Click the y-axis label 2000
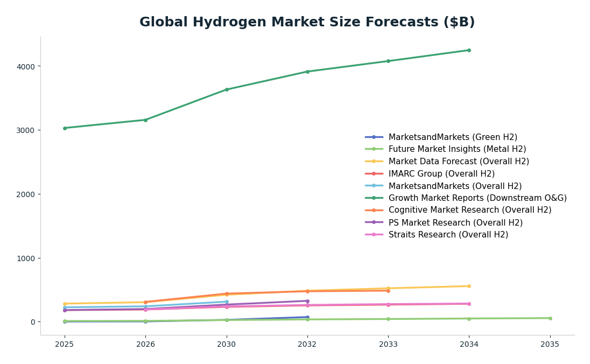 coord(26,194)
